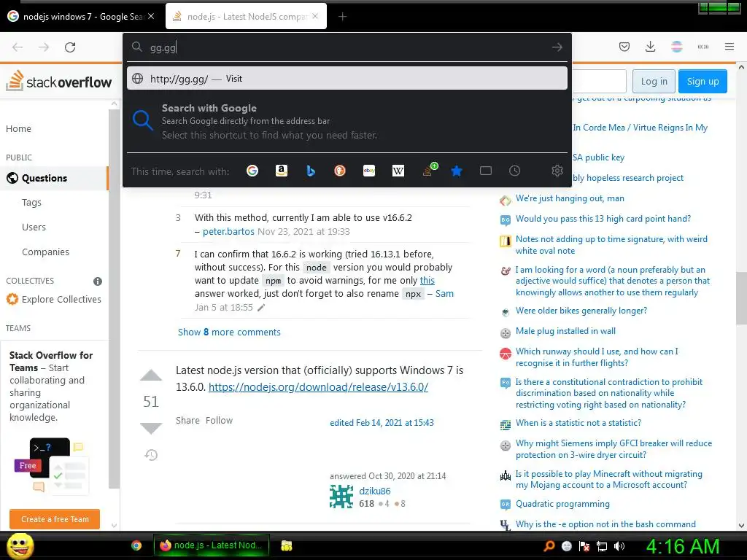Open dziku86 user profile
Screen dimensions: 747x560
[375, 491]
